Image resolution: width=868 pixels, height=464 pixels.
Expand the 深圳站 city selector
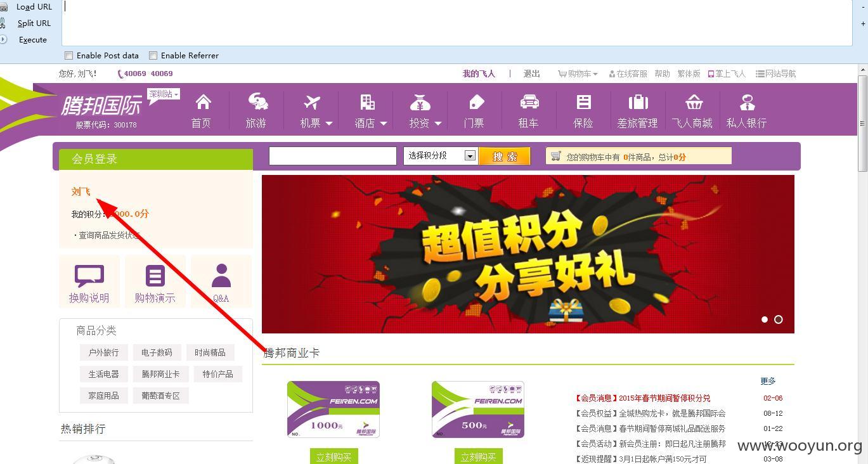tap(164, 94)
